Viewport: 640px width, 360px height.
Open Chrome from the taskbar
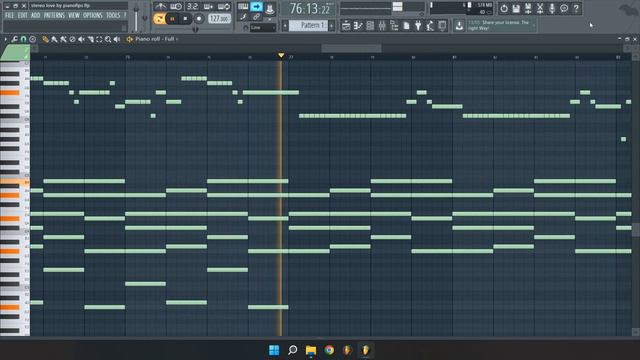coord(329,350)
